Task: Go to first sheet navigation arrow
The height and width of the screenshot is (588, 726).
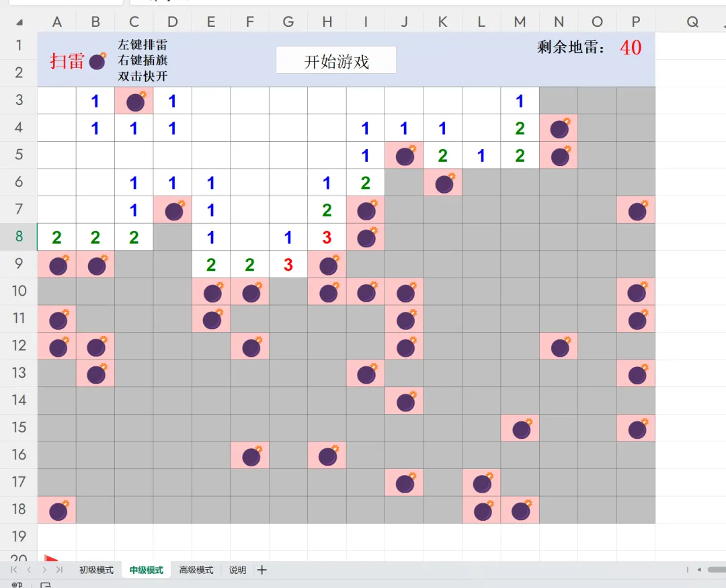Action: tap(14, 570)
